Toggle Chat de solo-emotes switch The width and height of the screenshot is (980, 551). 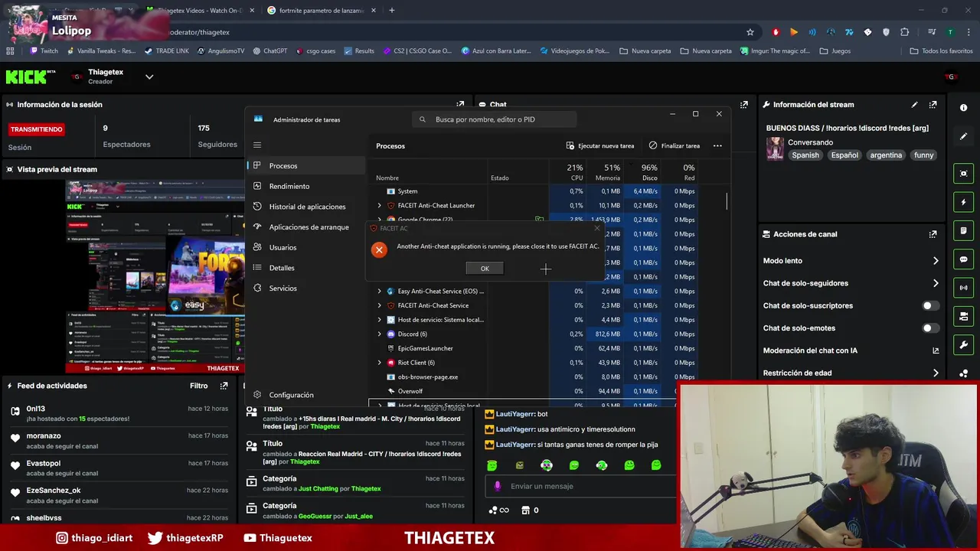[x=930, y=328]
